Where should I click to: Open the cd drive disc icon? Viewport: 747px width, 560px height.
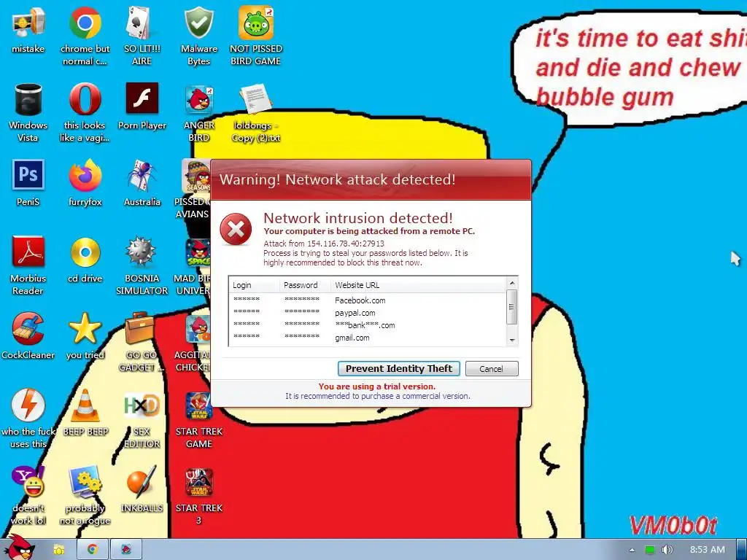point(85,252)
